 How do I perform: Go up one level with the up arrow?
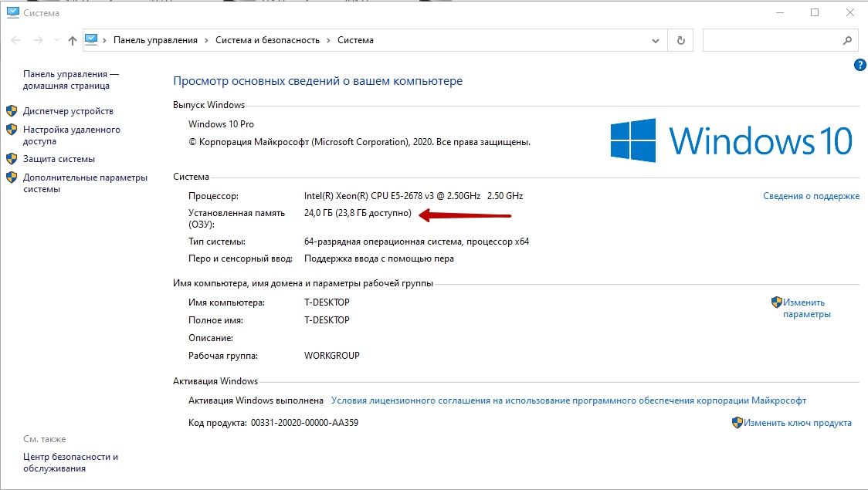click(x=73, y=40)
